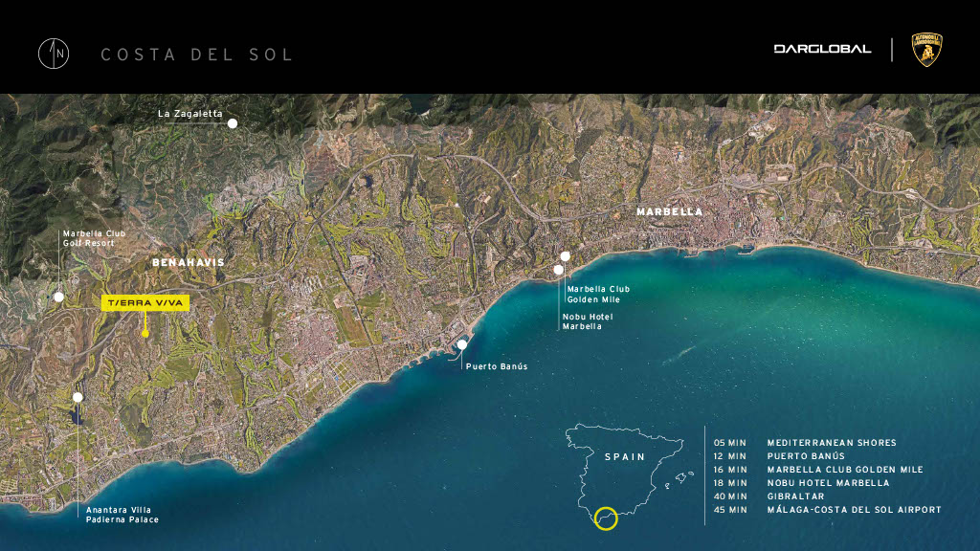Click the Marbella Club Golf Resort marker dot

58,298
